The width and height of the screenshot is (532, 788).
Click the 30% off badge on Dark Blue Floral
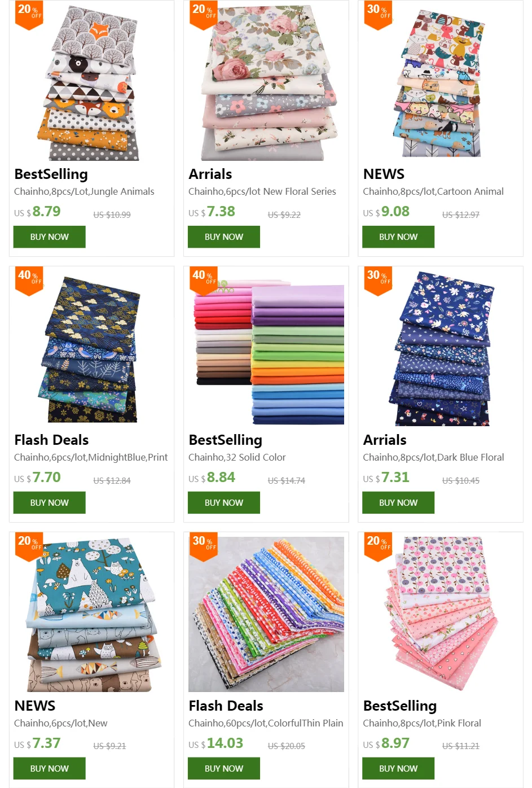378,281
